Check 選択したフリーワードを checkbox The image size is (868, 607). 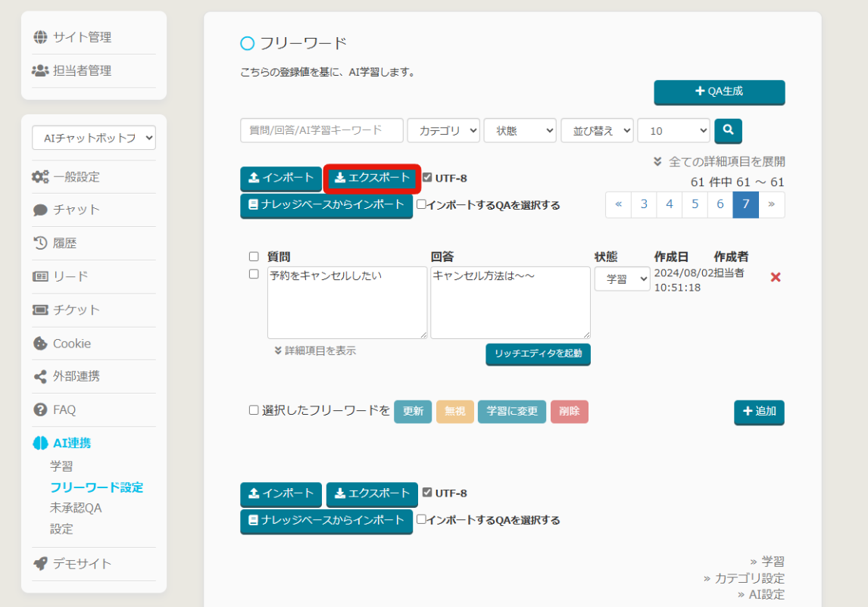pyautogui.click(x=254, y=410)
